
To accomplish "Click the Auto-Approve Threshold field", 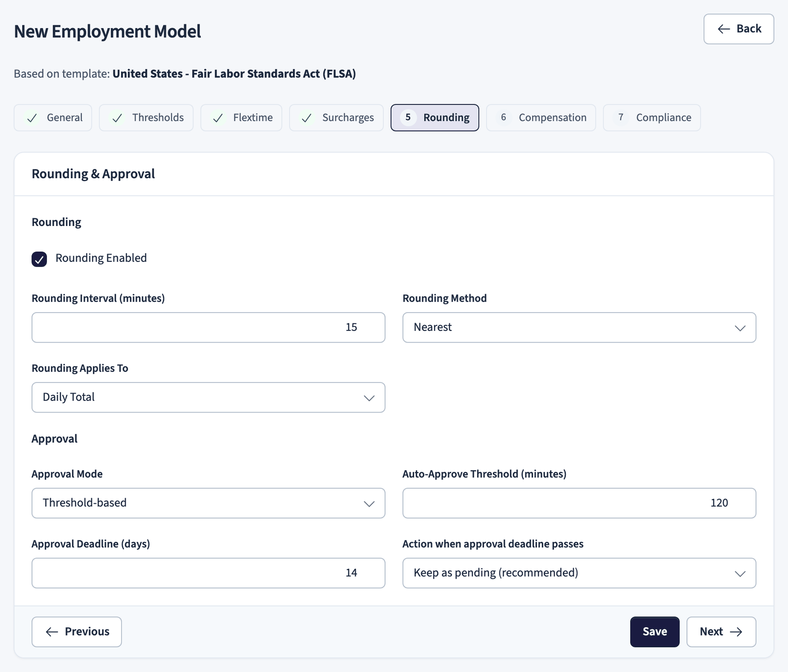I will click(x=579, y=503).
